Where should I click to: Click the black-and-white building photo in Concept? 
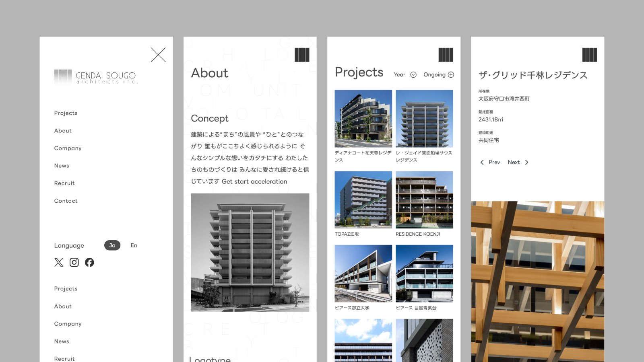(x=250, y=253)
